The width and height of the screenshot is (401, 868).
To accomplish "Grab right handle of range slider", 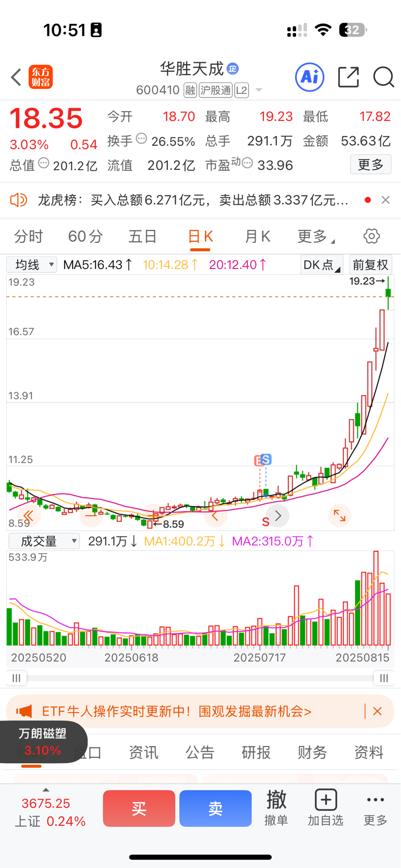I will click(384, 678).
